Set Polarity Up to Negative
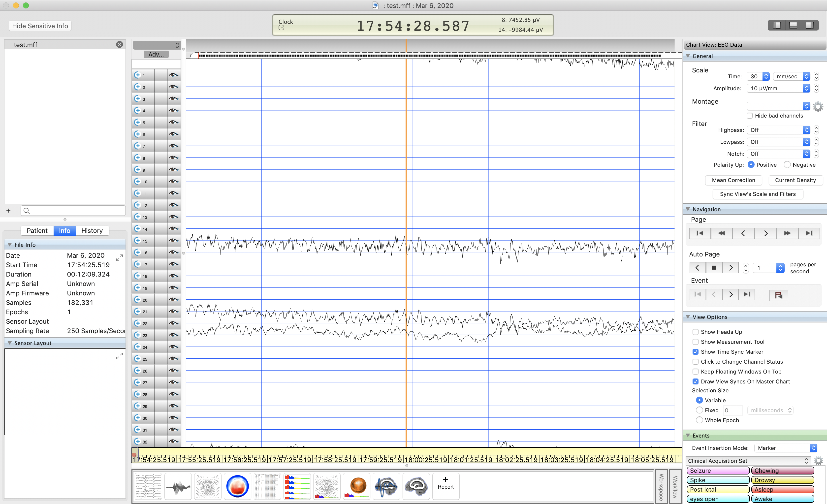The image size is (827, 504). pos(787,165)
